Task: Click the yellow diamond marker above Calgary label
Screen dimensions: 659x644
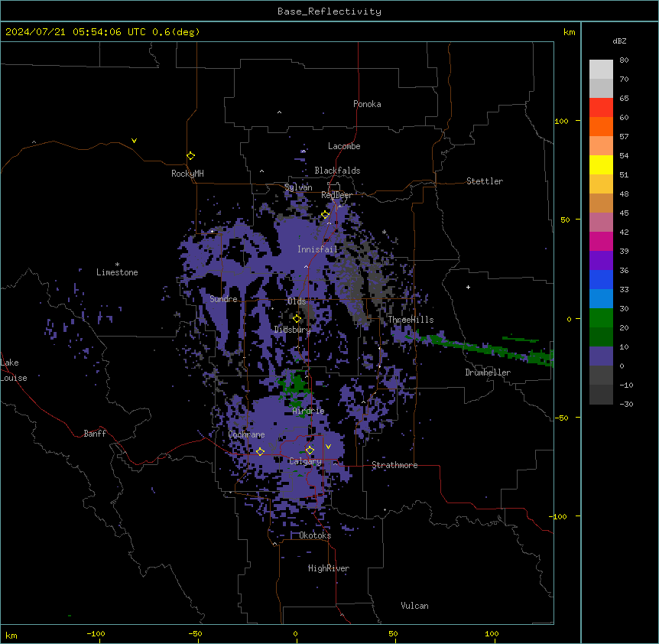Action: click(x=310, y=450)
